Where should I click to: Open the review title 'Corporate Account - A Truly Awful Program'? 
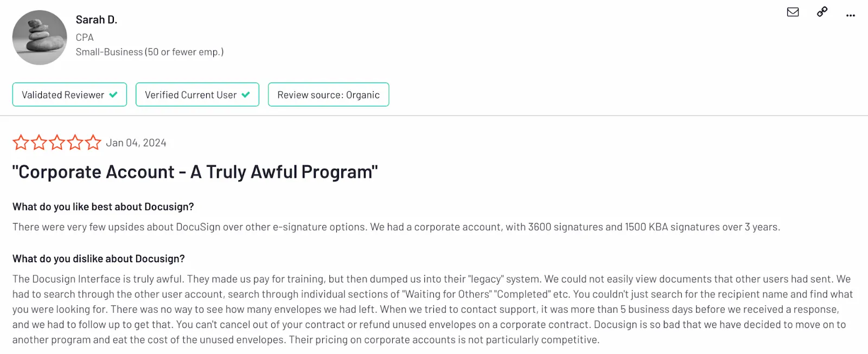[195, 172]
